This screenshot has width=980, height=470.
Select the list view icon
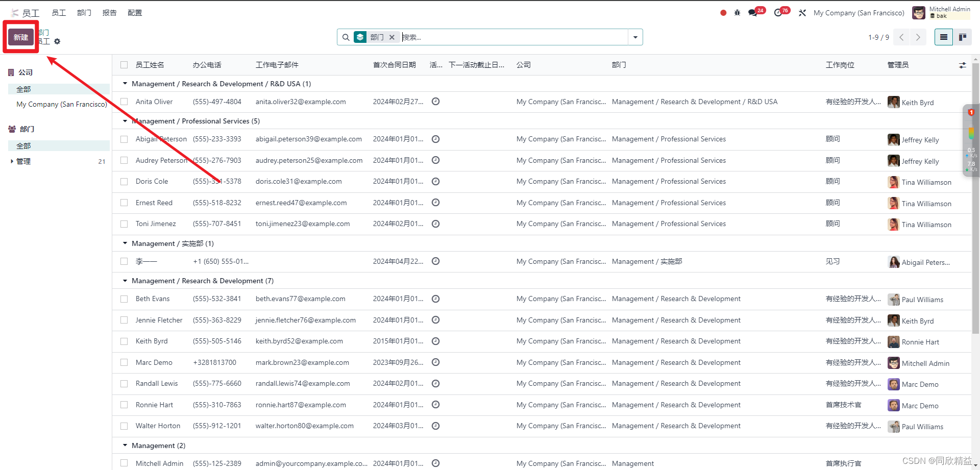coord(944,37)
